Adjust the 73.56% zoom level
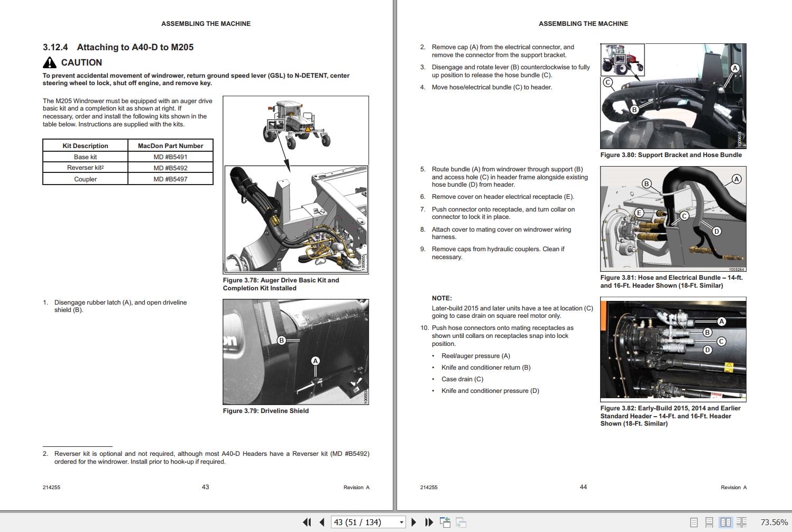 click(x=775, y=522)
